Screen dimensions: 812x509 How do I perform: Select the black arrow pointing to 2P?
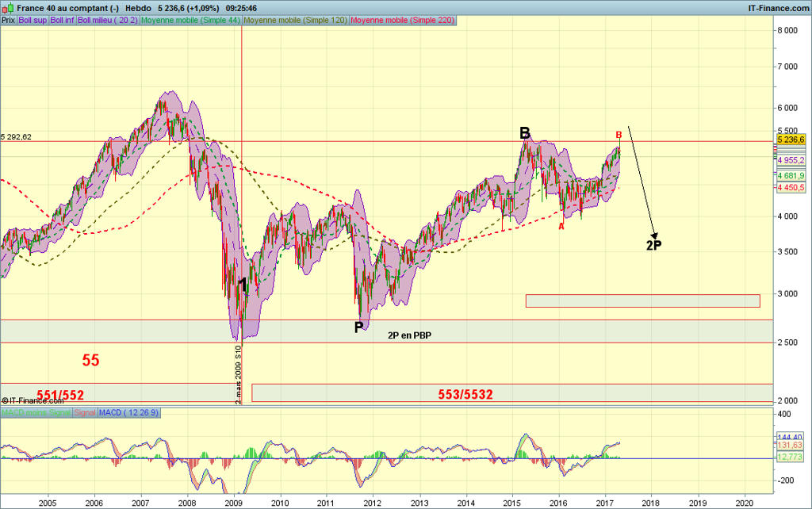[642, 182]
